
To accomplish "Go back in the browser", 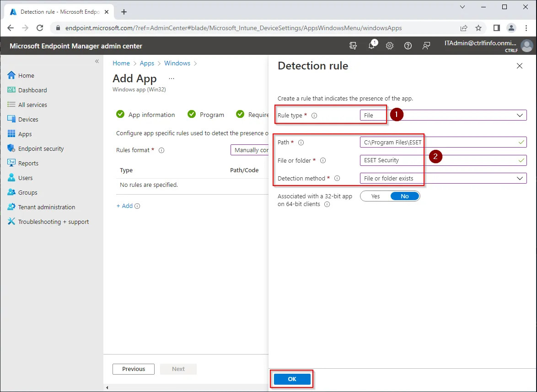I will point(11,28).
